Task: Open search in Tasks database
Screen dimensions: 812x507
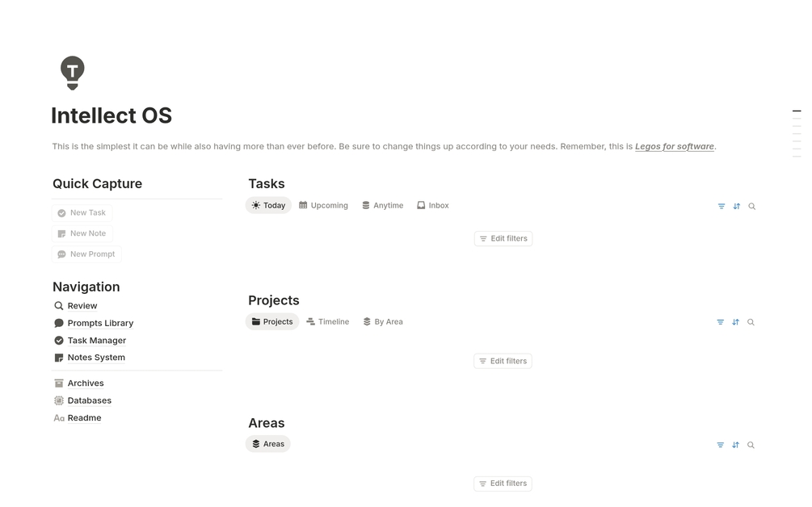Action: (x=752, y=207)
